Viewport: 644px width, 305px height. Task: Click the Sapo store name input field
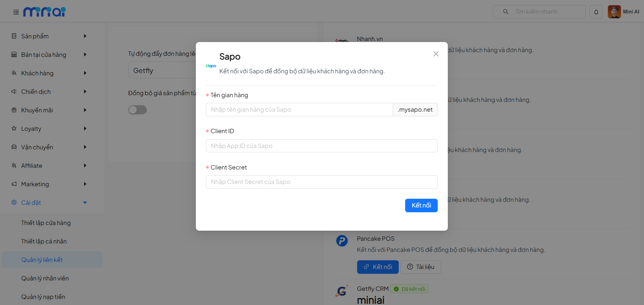(x=299, y=109)
